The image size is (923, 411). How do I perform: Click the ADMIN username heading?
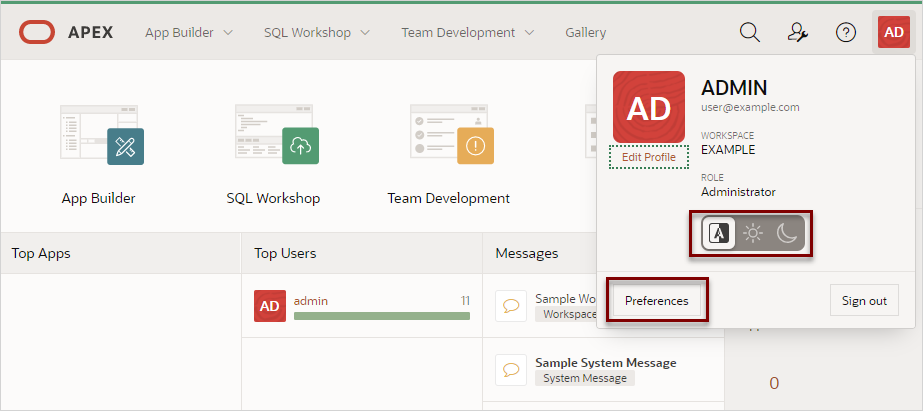734,88
